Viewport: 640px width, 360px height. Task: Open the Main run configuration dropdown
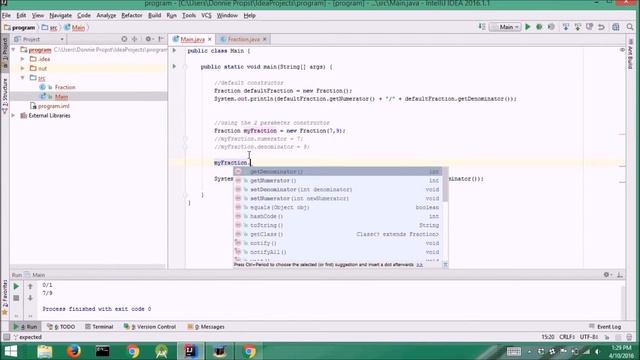(x=505, y=27)
